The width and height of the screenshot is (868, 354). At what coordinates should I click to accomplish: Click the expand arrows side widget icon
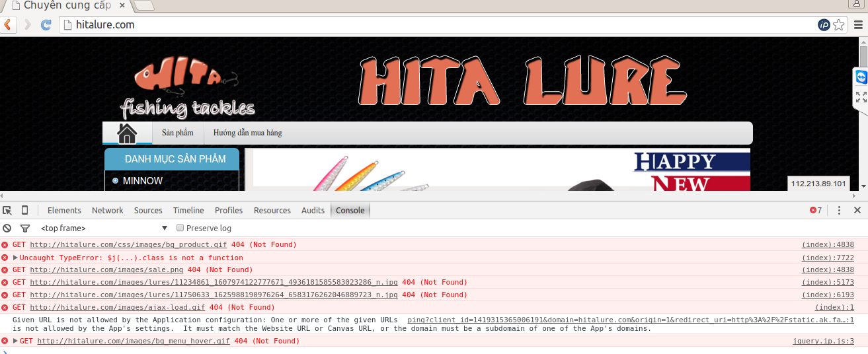click(x=861, y=96)
